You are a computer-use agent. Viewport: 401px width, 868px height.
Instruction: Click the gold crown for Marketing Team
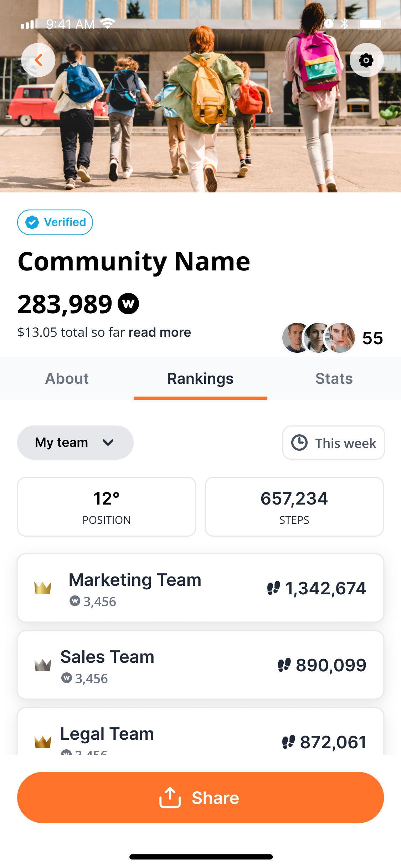pos(43,588)
